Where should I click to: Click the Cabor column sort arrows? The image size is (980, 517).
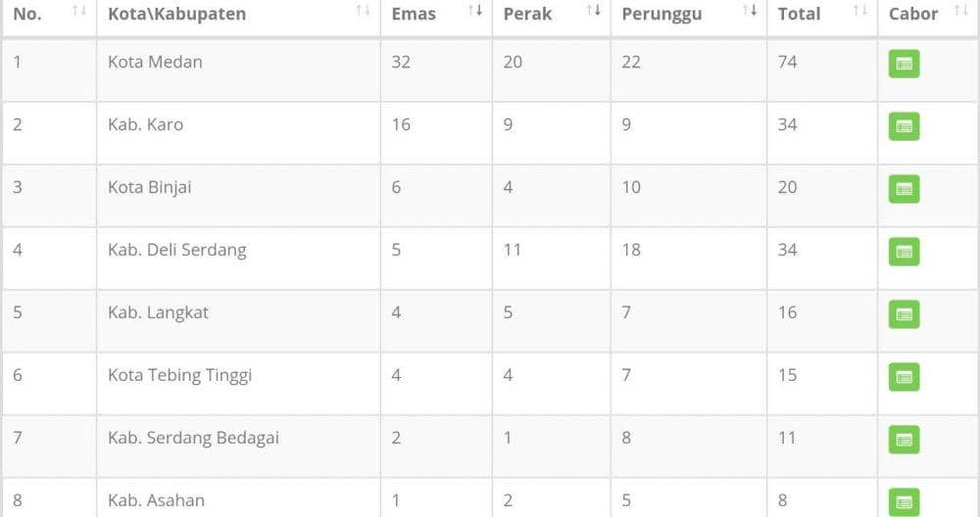961,11
